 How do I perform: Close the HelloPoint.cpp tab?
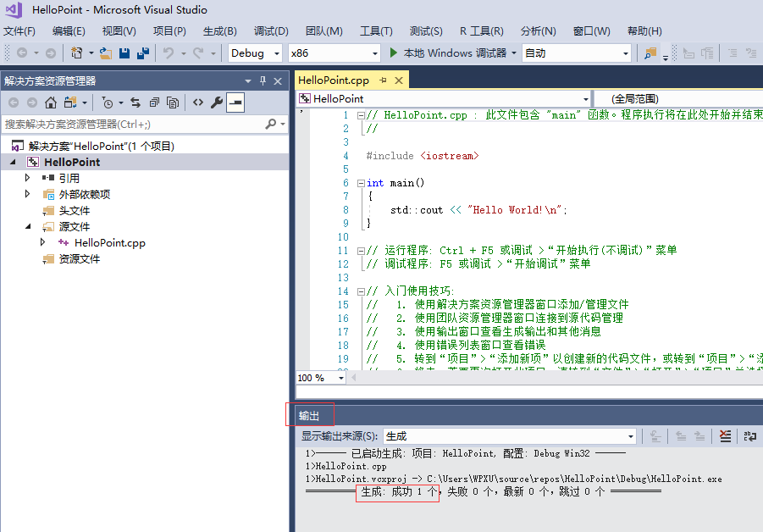pos(399,80)
